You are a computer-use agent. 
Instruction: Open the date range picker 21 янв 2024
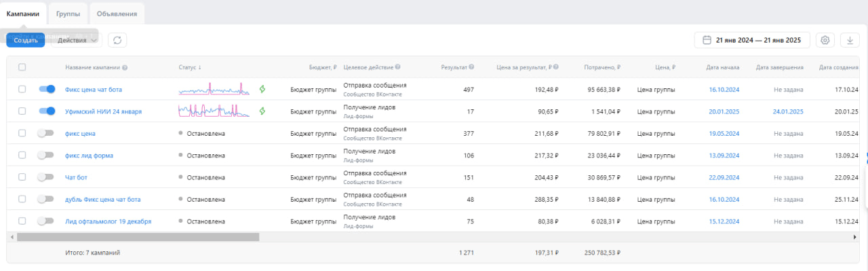click(752, 40)
